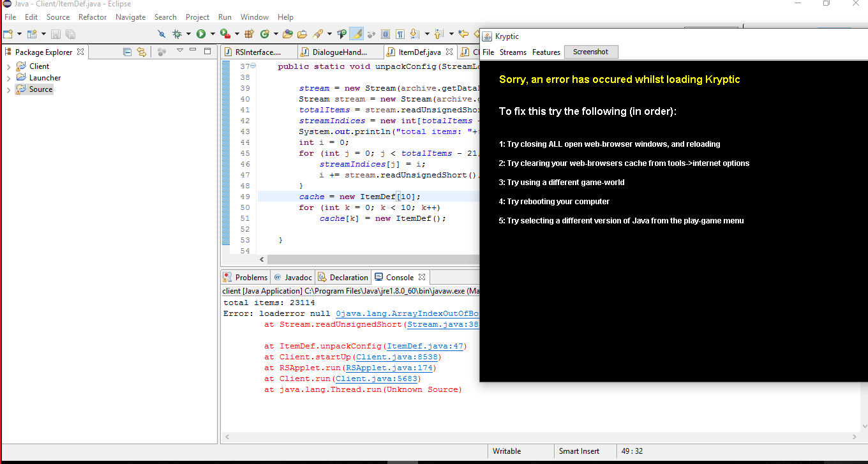
Task: Switch to the Problems tab
Action: 246,277
